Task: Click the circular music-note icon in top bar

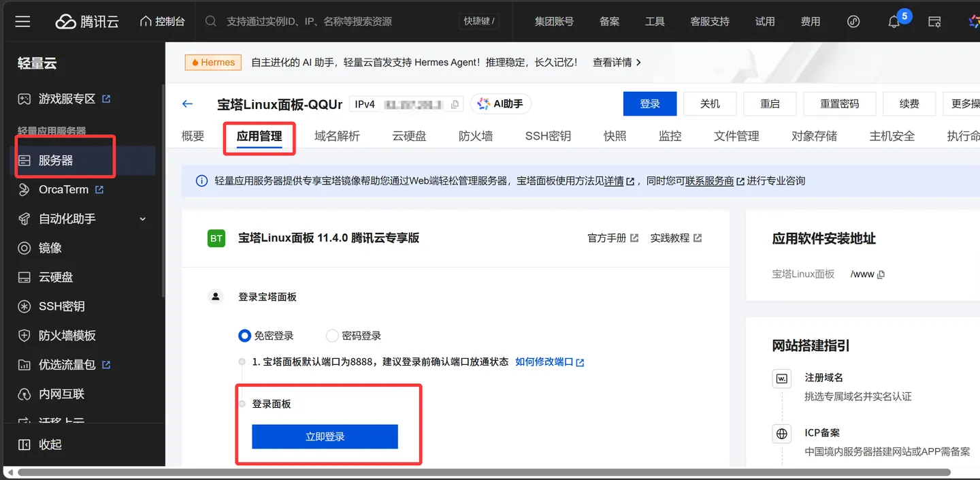Action: [x=853, y=22]
